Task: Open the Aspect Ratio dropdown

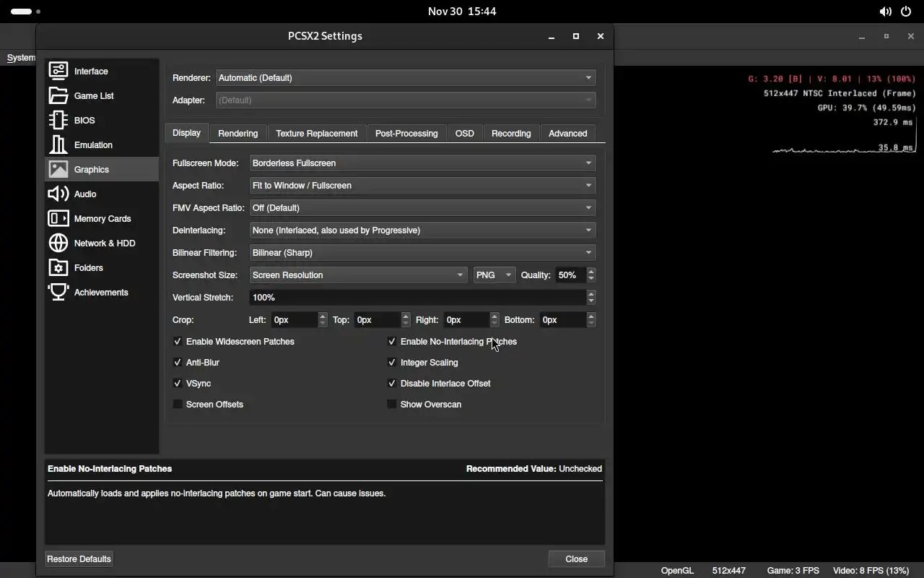Action: (x=422, y=185)
